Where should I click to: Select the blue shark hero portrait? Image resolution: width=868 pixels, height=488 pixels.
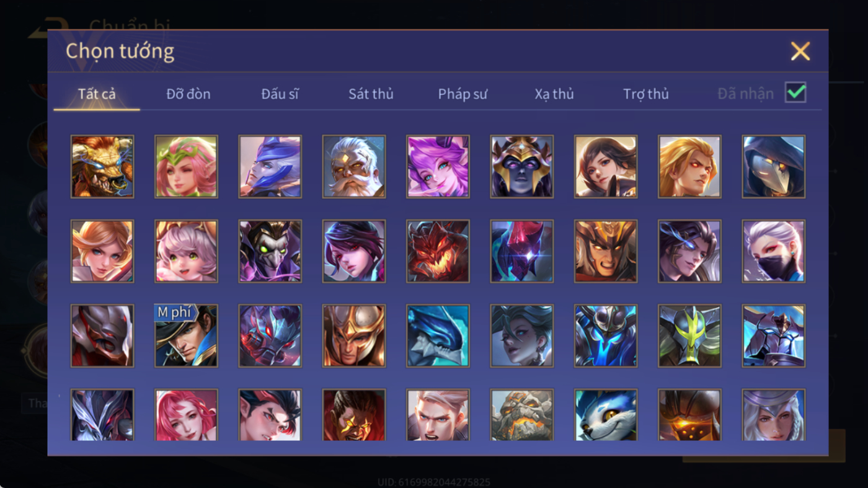pyautogui.click(x=438, y=335)
